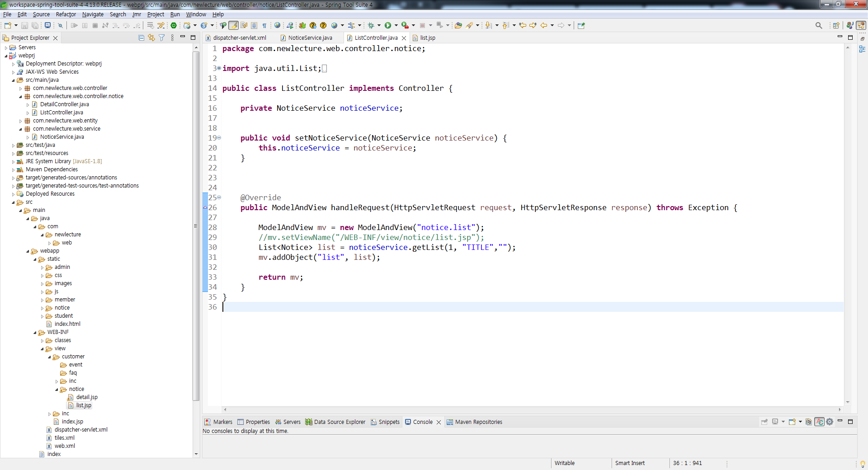Image resolution: width=868 pixels, height=470 pixels.
Task: Collapse the webprj project node
Action: click(x=6, y=56)
